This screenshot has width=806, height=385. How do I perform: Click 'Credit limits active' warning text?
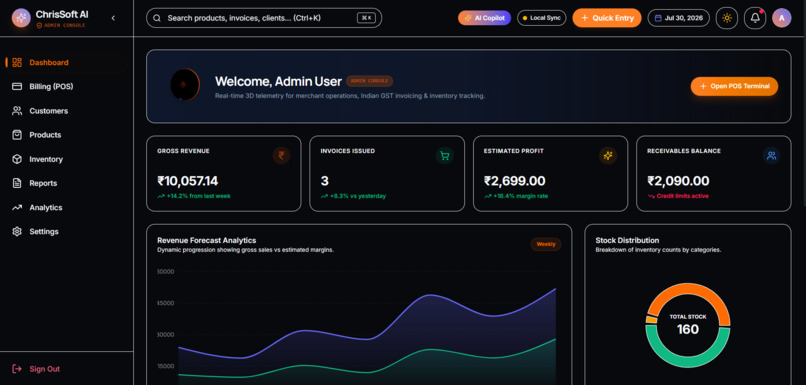pyautogui.click(x=683, y=196)
